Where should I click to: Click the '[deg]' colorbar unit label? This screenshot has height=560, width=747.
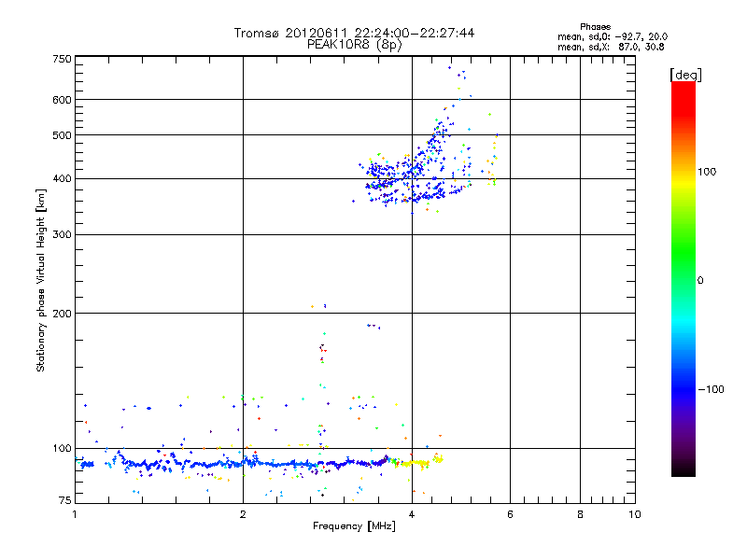pyautogui.click(x=685, y=75)
